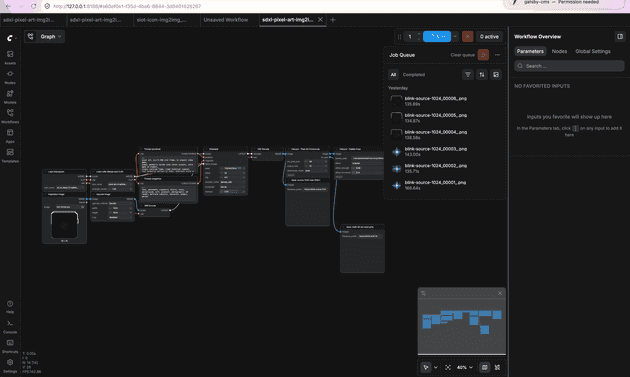Open the Nodes library sidebar
The width and height of the screenshot is (630, 377).
click(10, 77)
